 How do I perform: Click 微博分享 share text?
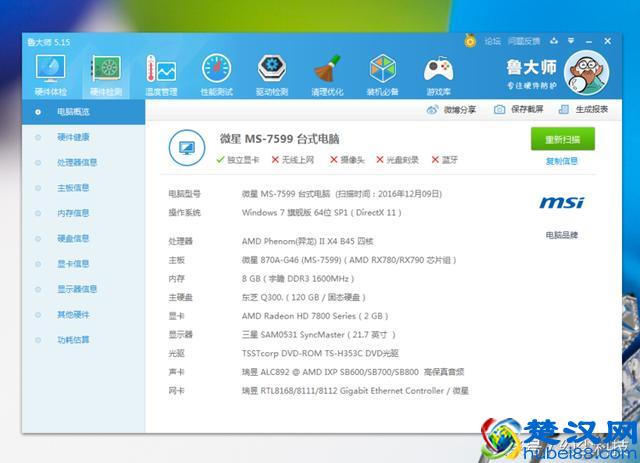click(460, 109)
